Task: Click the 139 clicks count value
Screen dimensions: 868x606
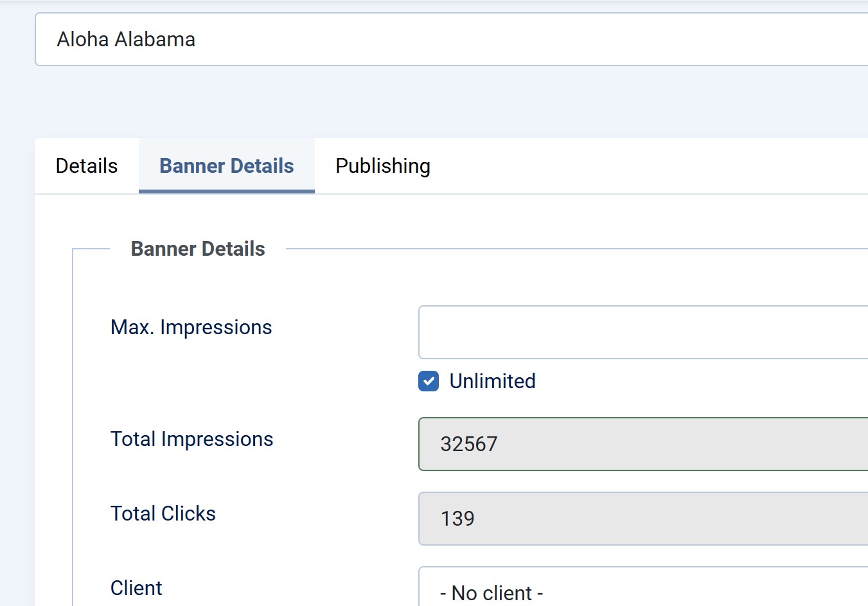Action: point(457,519)
